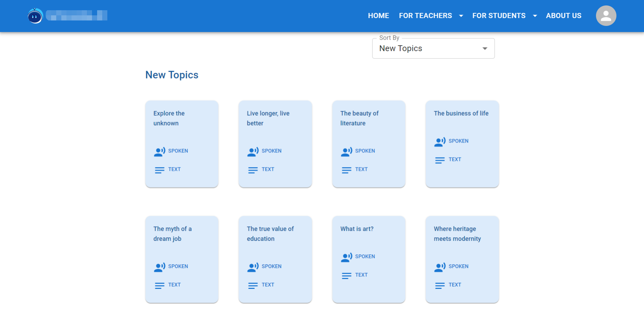The height and width of the screenshot is (310, 644).
Task: Click spoken icon on Explore the unknown card
Action: tap(159, 151)
